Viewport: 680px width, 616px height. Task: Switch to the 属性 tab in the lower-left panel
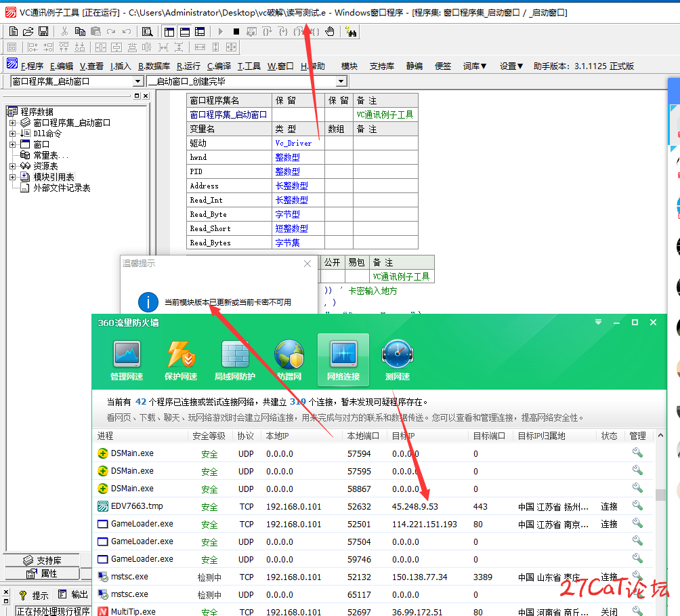tap(42, 573)
